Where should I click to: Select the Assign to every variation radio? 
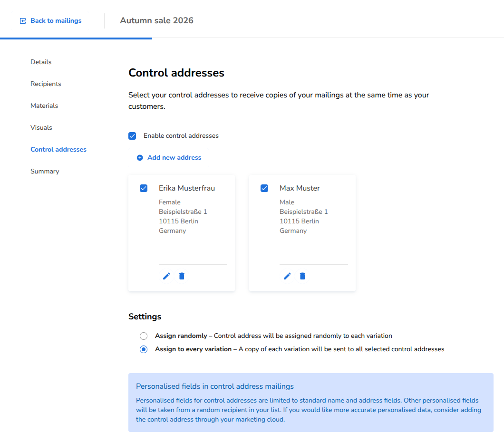tap(144, 349)
